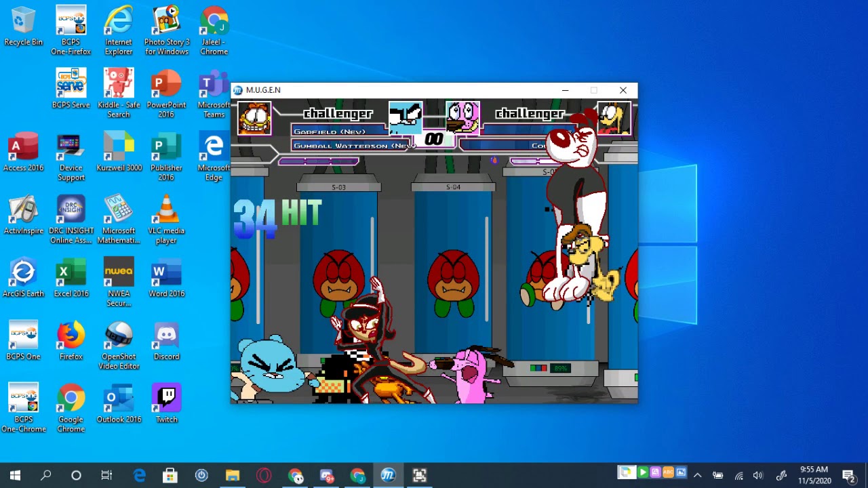Check the battery power status icon

coord(718,476)
